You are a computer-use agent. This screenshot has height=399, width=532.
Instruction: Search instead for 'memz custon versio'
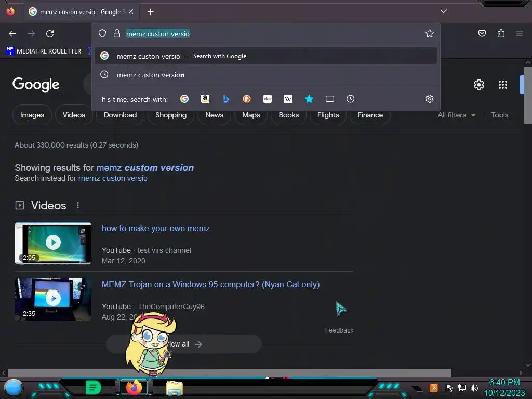[113, 178]
